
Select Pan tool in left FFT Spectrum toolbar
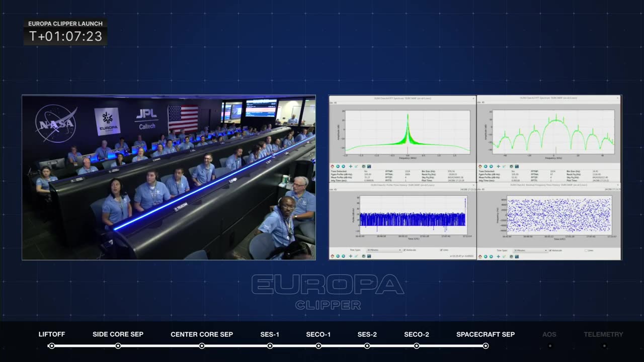[x=351, y=166]
